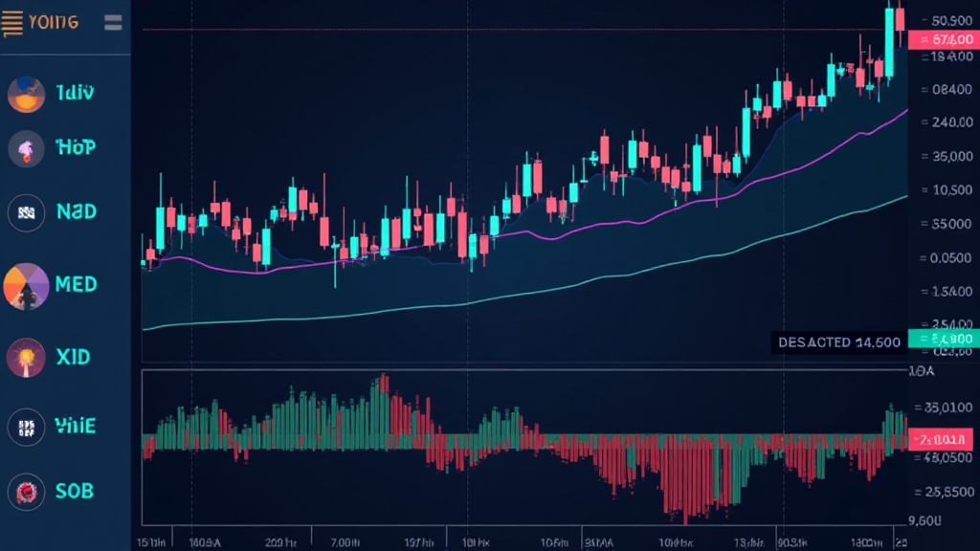
Task: Select the horizontal red price level line
Action: [479, 30]
